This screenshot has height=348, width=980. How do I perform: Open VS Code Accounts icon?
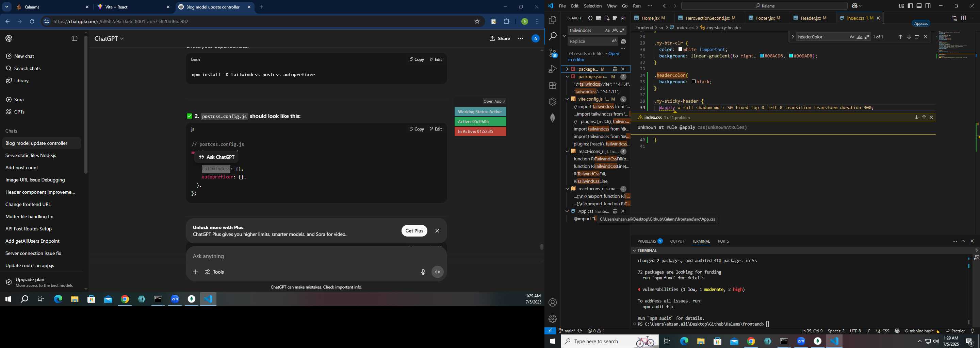click(552, 303)
